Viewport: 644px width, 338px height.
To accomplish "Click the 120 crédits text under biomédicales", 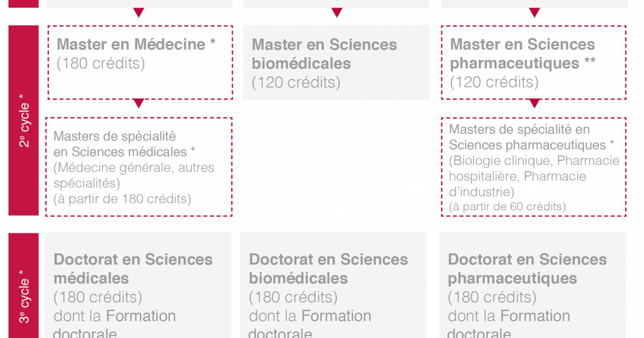I will click(x=296, y=83).
